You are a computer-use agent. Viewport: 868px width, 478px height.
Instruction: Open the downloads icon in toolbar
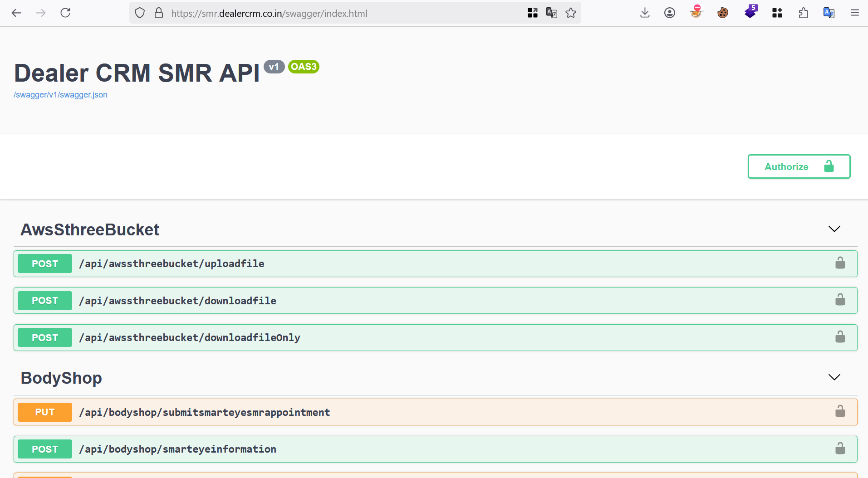[x=645, y=13]
